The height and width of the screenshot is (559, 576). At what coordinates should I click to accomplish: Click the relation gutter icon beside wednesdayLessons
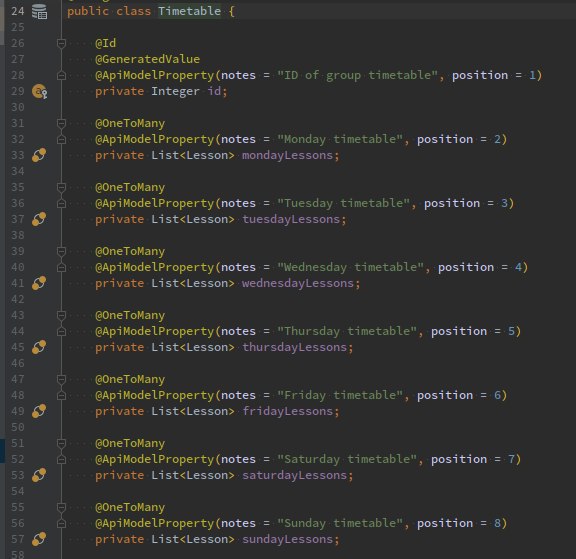coord(39,283)
